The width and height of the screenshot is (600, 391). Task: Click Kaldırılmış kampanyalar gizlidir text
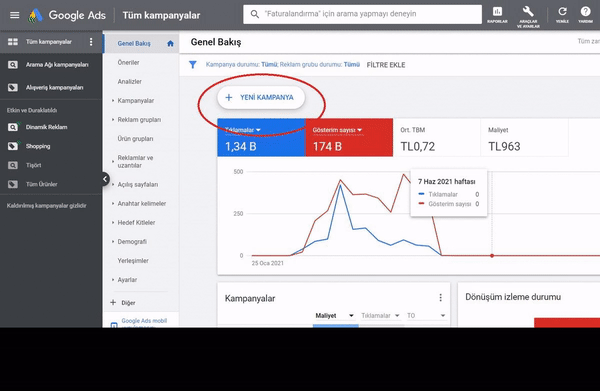click(x=46, y=206)
